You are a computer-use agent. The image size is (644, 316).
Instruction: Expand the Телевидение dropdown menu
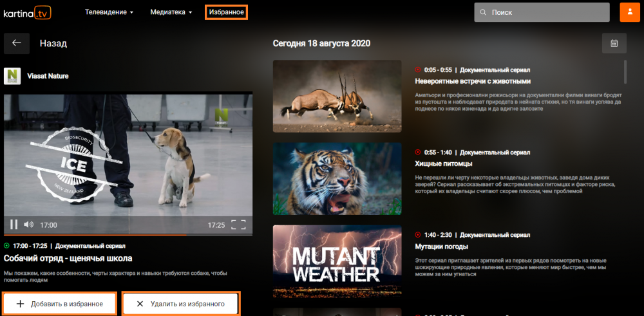pos(109,12)
